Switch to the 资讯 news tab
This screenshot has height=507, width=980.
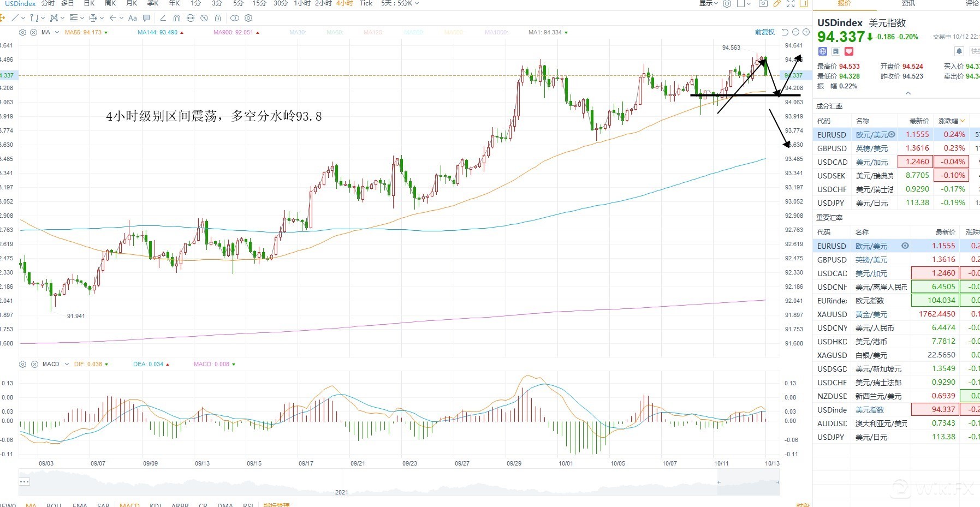point(908,3)
